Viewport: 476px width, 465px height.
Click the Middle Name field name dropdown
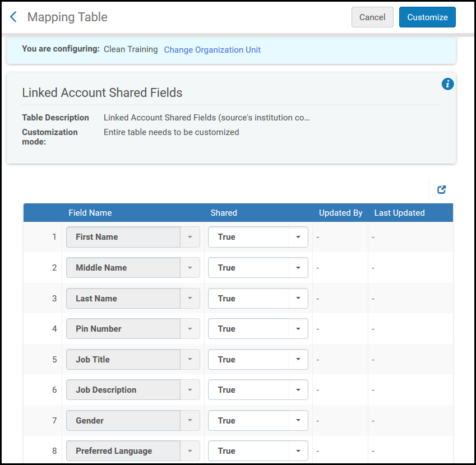[x=133, y=268]
